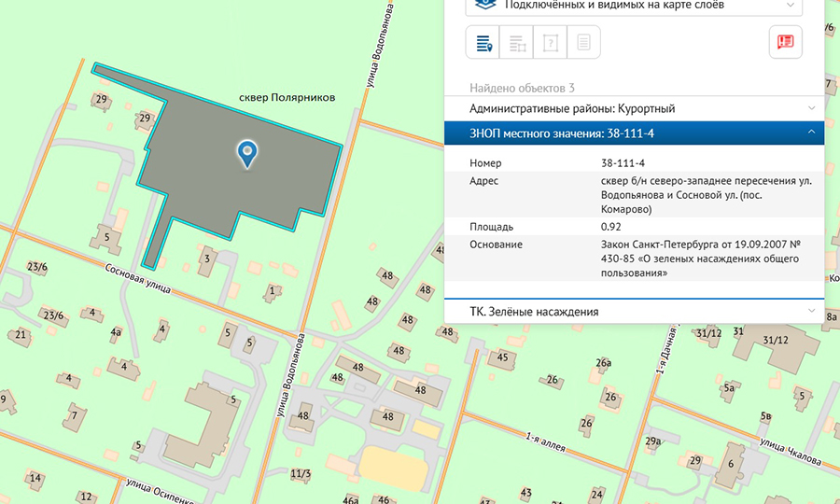Click the Адрес field label
Screen dimensions: 840x504
[x=483, y=181]
